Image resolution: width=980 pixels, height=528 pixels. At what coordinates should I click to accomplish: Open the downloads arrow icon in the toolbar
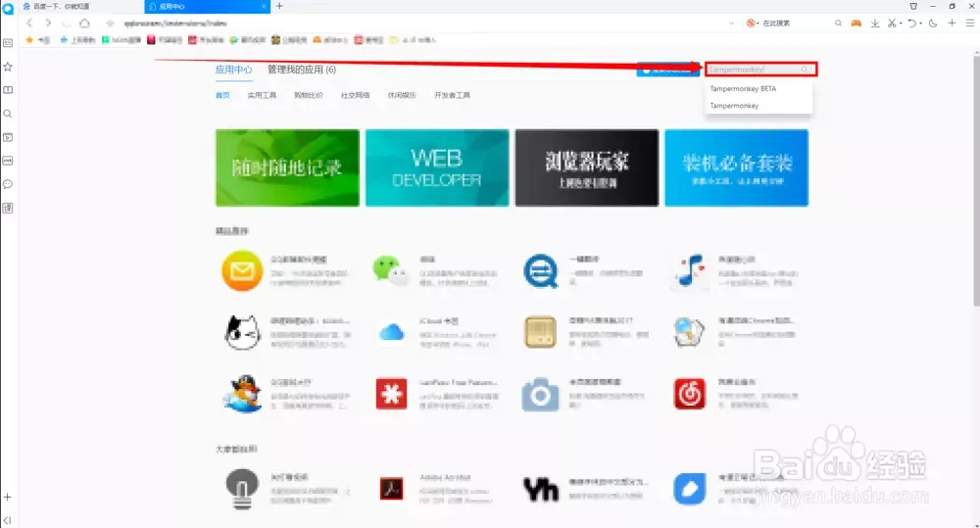tap(875, 24)
